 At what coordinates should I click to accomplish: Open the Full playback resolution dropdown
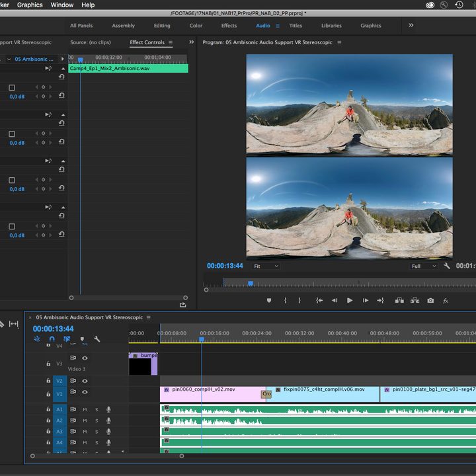pyautogui.click(x=424, y=266)
